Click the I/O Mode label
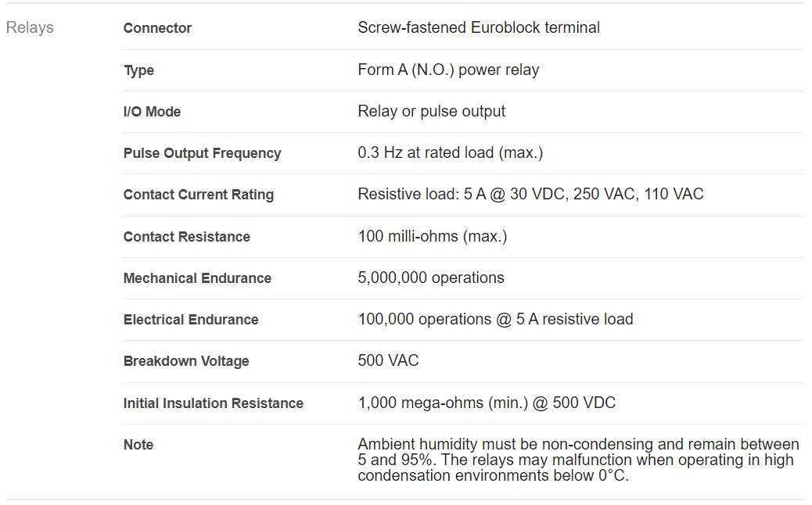812x505 pixels. click(152, 112)
